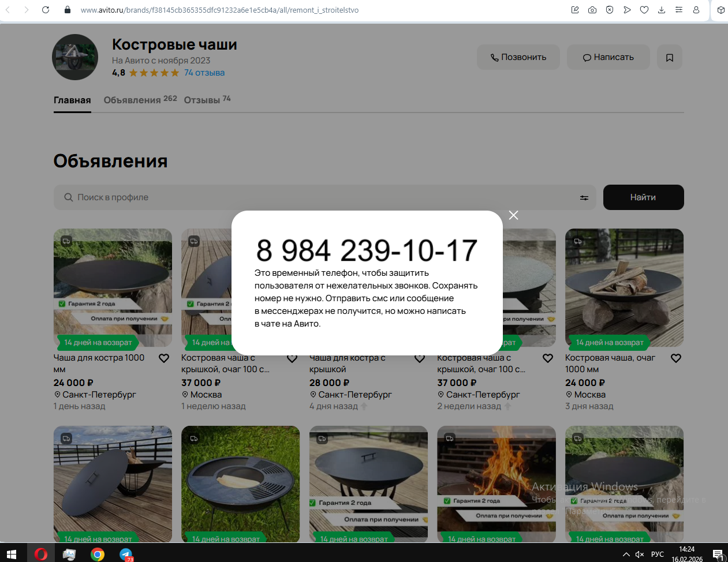The width and height of the screenshot is (728, 562).
Task: Click delivery icon on first listing photo
Action: (66, 241)
